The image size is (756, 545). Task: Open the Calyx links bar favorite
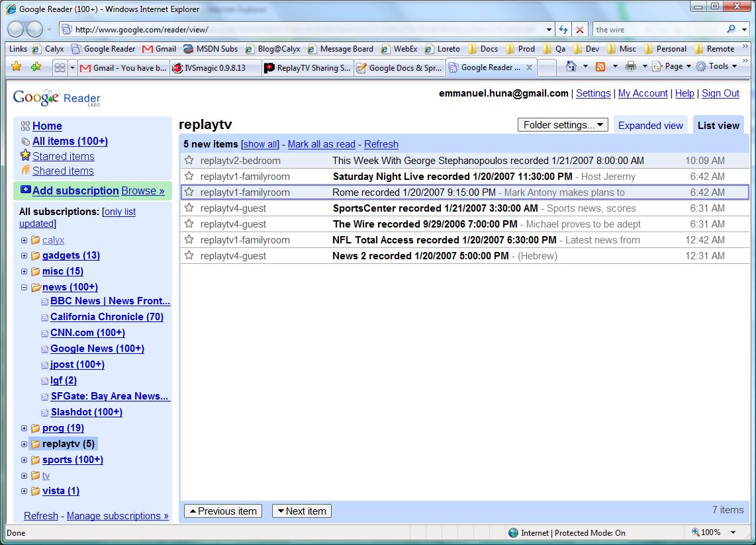(x=48, y=49)
